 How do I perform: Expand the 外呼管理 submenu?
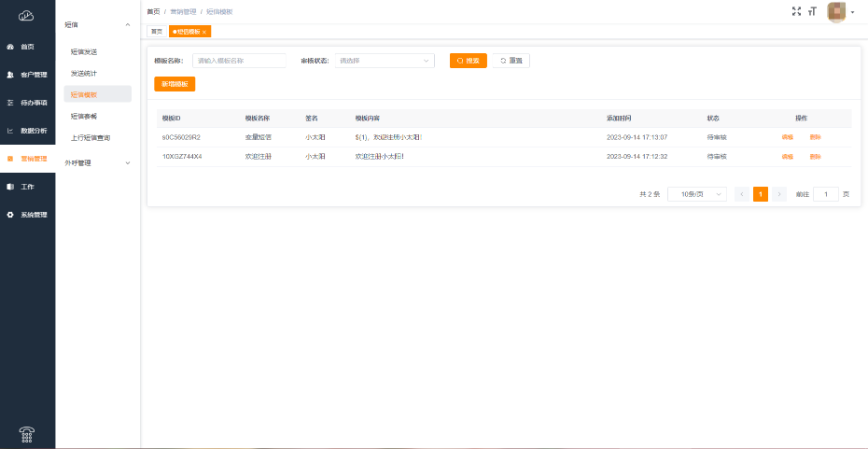[x=98, y=162]
